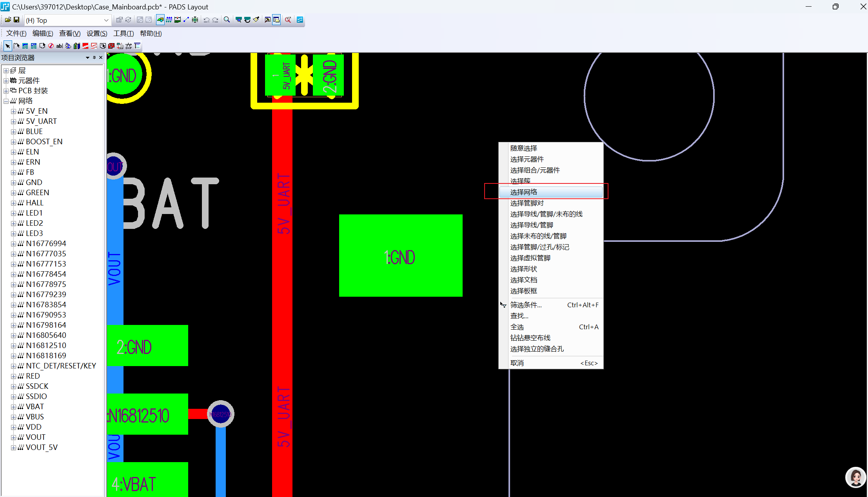Screen dimensions: 868x497
Task: Select the text 'abl' tool icon
Action: [x=59, y=46]
